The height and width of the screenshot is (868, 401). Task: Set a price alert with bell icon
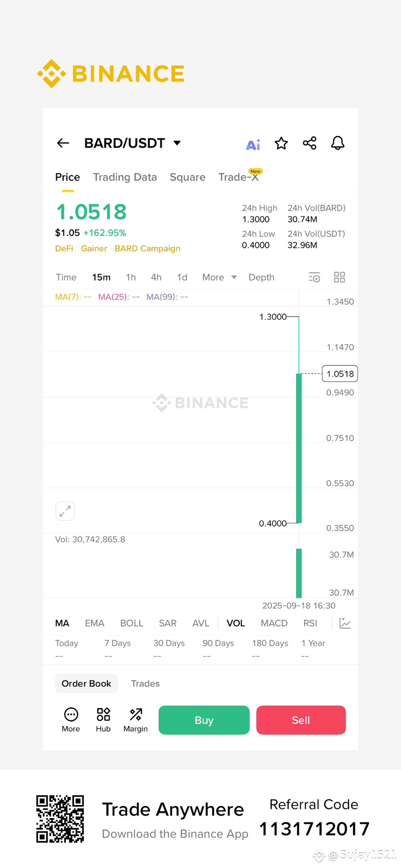point(338,143)
